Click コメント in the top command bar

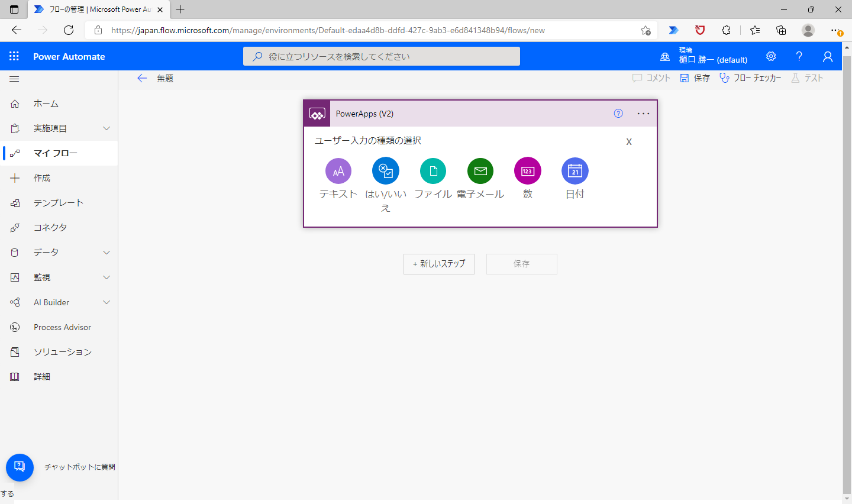[x=651, y=78]
